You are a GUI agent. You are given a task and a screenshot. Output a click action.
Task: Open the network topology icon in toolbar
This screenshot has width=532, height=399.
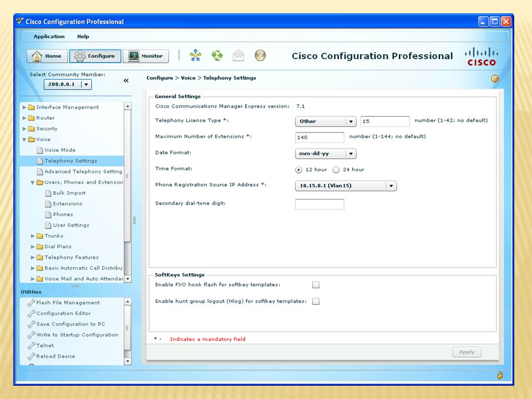196,55
